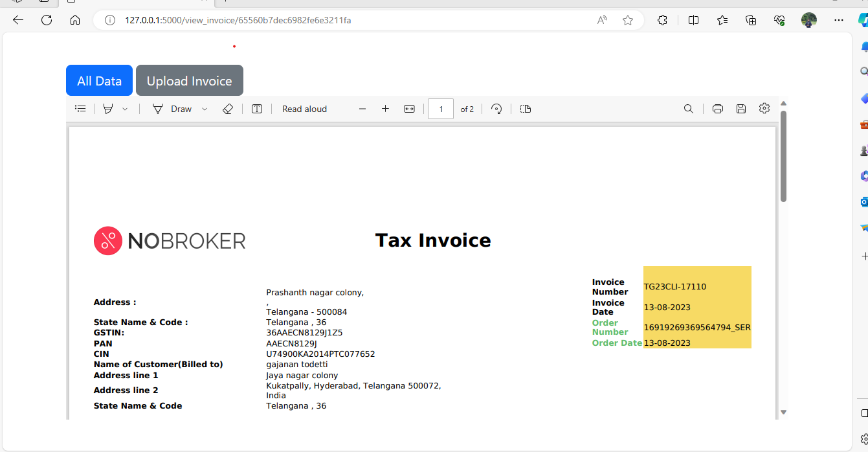
Task: Open PDF viewer settings
Action: point(764,108)
